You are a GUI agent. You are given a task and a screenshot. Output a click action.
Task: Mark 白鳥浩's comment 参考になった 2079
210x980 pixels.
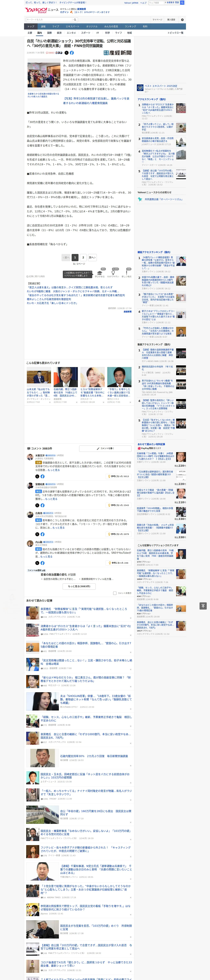click(119, 534)
